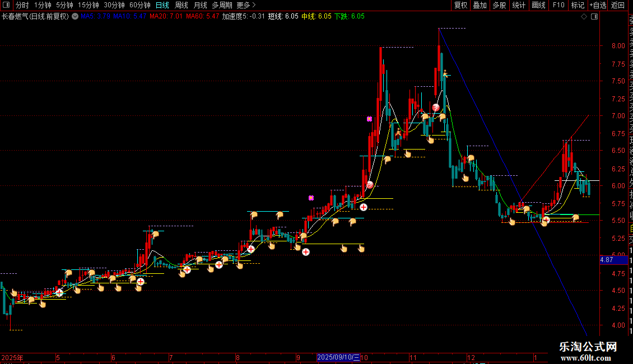This screenshot has height=364, width=633.
Task: Click the 下跌: 6.05 indicator value
Action: point(350,17)
